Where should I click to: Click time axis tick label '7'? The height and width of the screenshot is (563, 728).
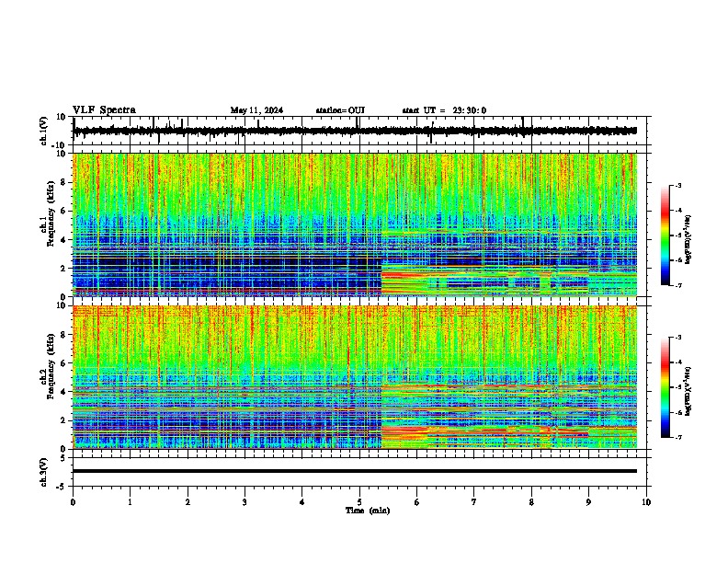tap(474, 502)
